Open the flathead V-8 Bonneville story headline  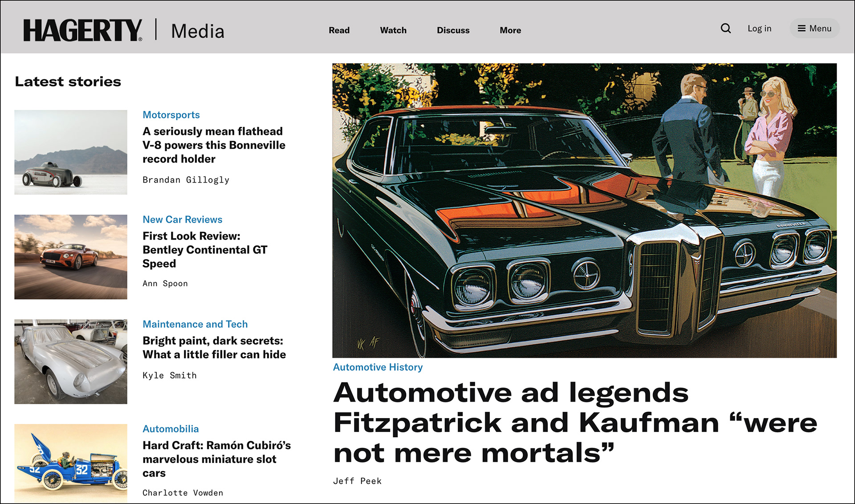coord(214,145)
